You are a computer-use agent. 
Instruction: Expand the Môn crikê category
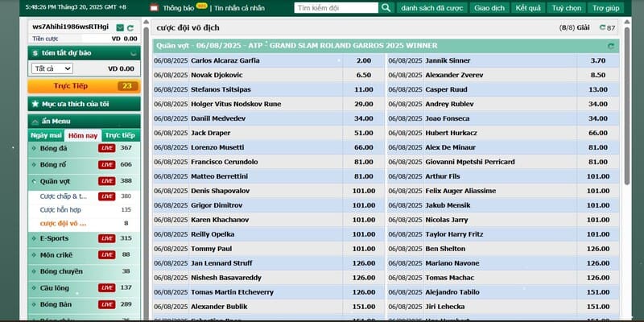(x=34, y=255)
